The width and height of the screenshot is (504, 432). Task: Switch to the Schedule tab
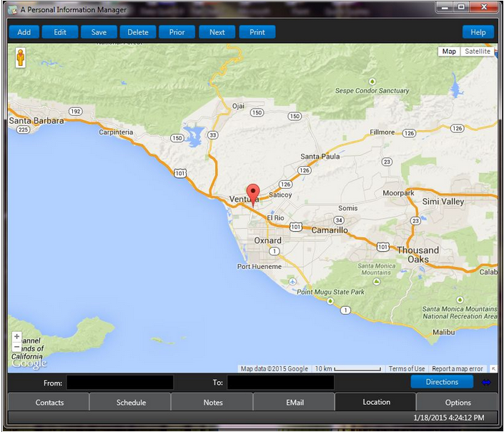coord(131,403)
